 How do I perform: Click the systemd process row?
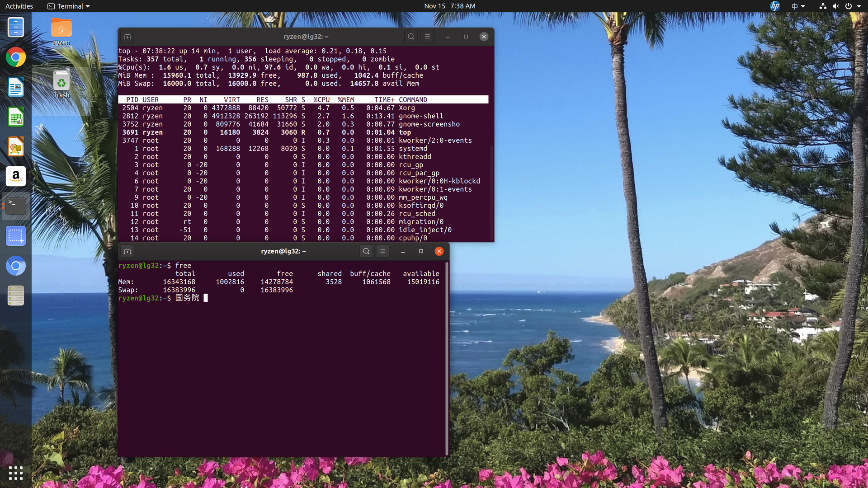point(303,149)
